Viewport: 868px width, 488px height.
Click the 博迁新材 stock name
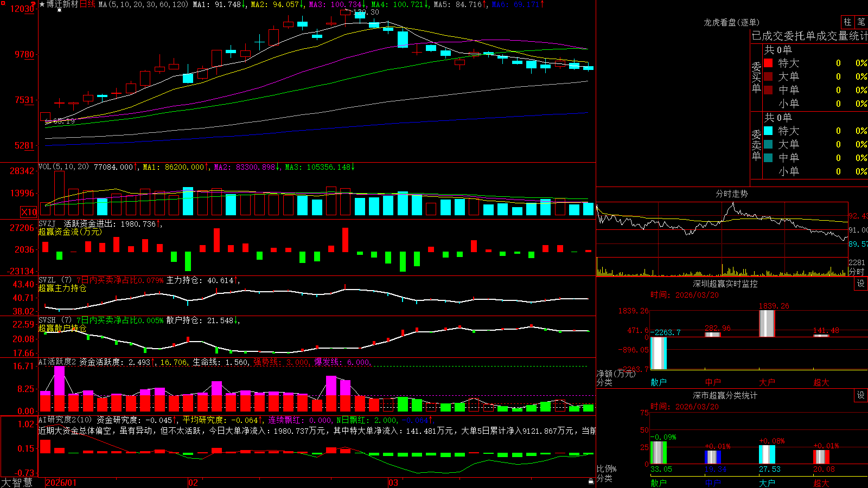pos(62,4)
